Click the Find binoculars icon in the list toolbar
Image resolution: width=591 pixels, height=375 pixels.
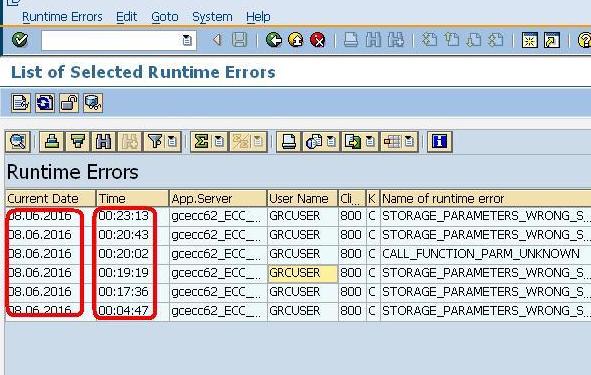coord(104,142)
